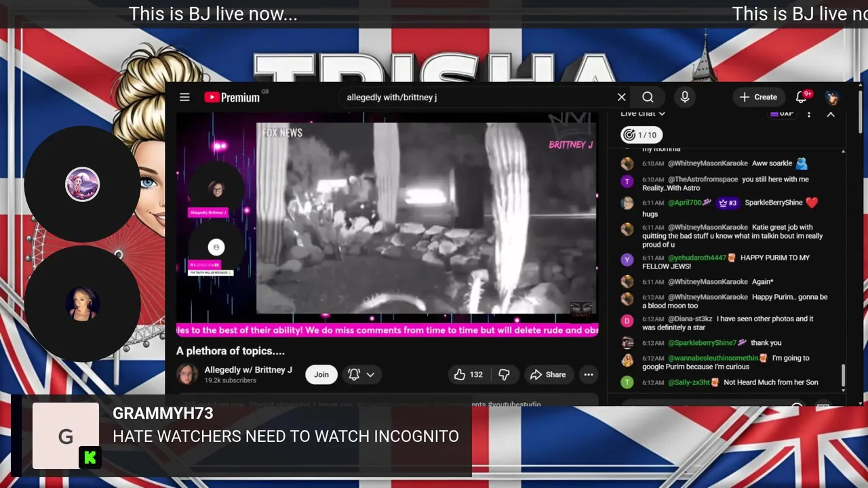Click the hugging emoji after Aww soarkle
This screenshot has height=488, width=868.
click(802, 163)
